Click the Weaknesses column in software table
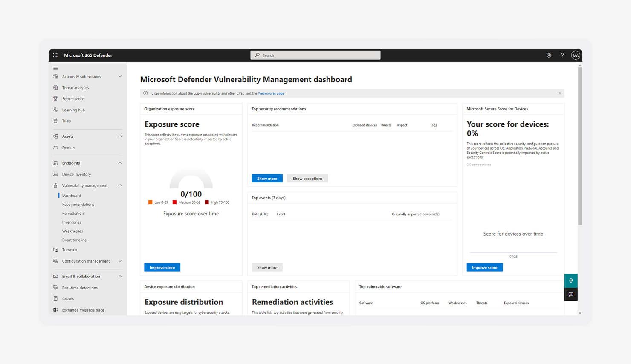This screenshot has width=631, height=364. coord(457,303)
